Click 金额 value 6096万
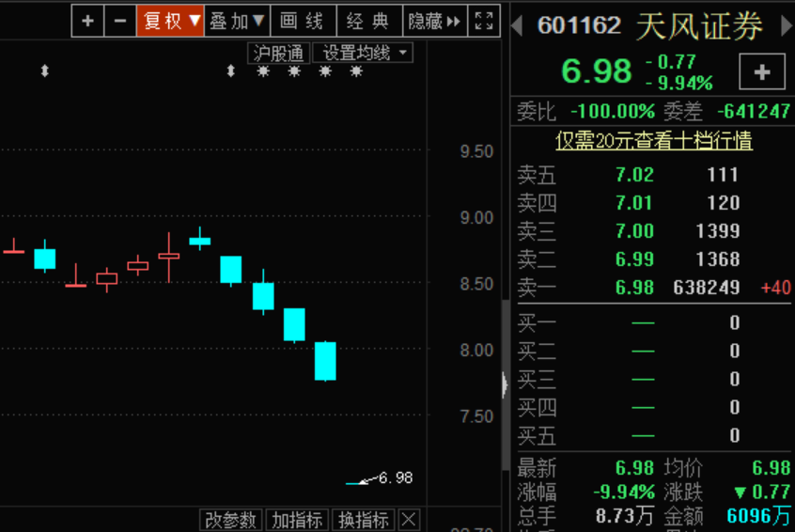Viewport: 795px width, 532px height. pos(758,516)
